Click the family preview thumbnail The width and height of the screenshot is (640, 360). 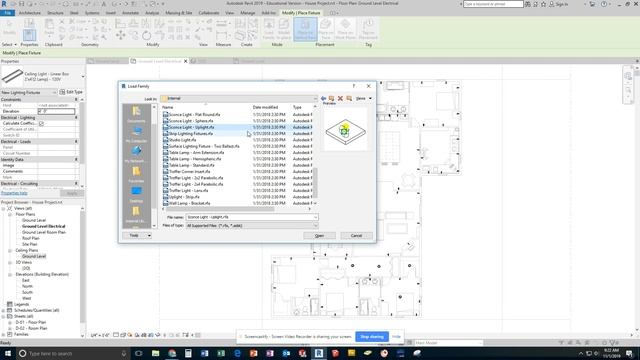tap(346, 131)
